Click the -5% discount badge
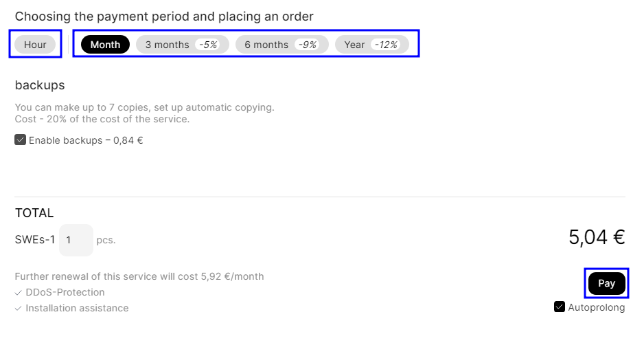Viewport: 644px width, 343px height. 208,45
